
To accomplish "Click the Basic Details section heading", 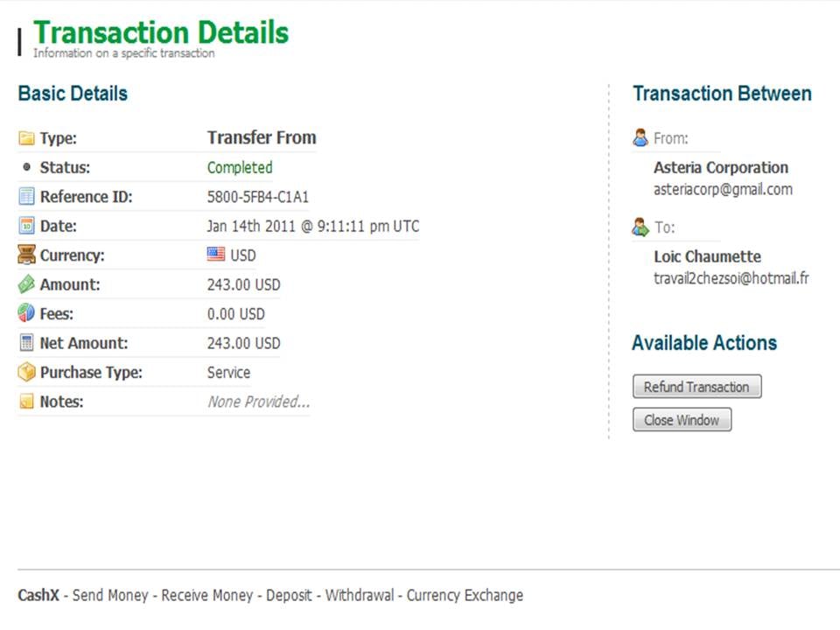I will [x=73, y=94].
